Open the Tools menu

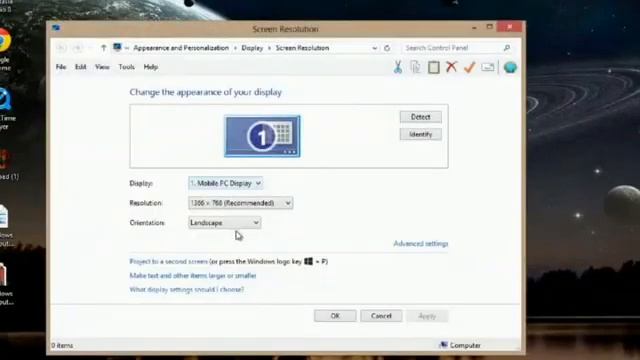tap(127, 67)
